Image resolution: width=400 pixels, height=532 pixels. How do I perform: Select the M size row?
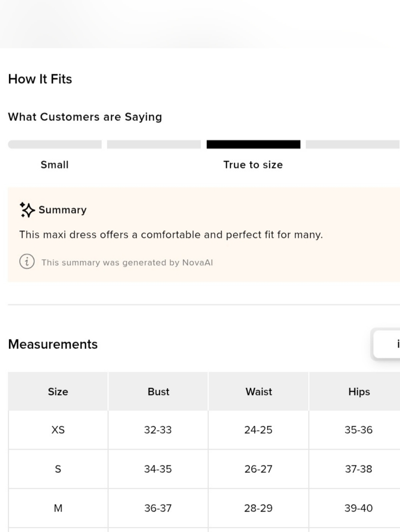pyautogui.click(x=204, y=508)
